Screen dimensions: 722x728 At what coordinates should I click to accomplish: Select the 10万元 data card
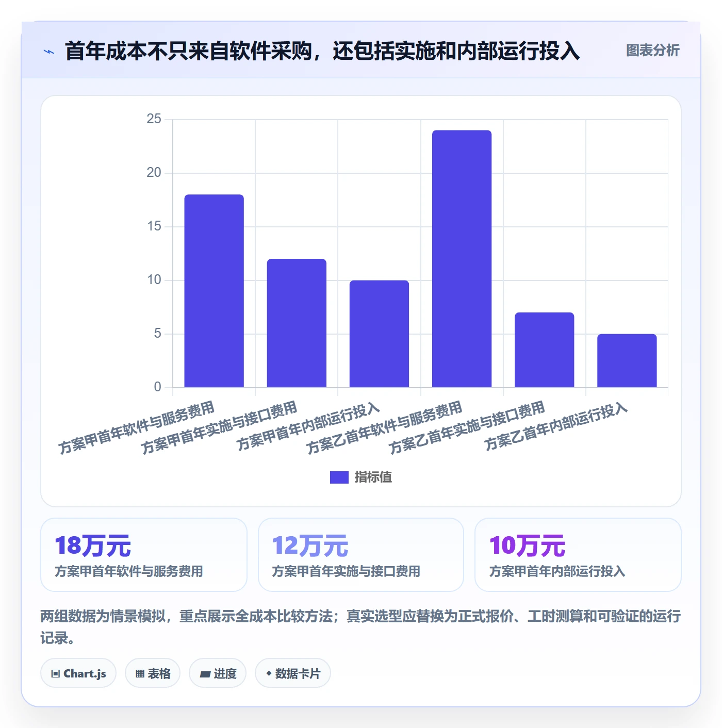click(578, 555)
